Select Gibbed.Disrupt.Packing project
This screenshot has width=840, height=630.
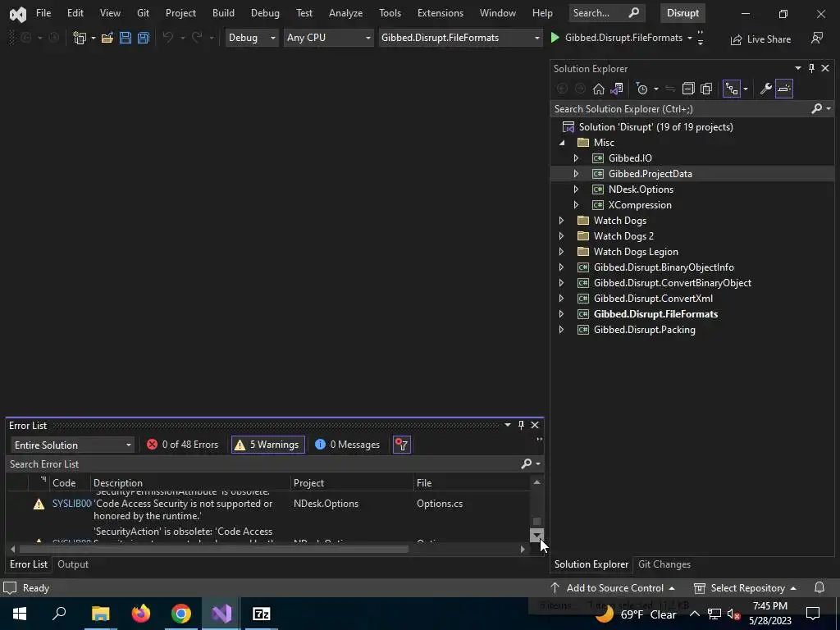click(x=645, y=330)
